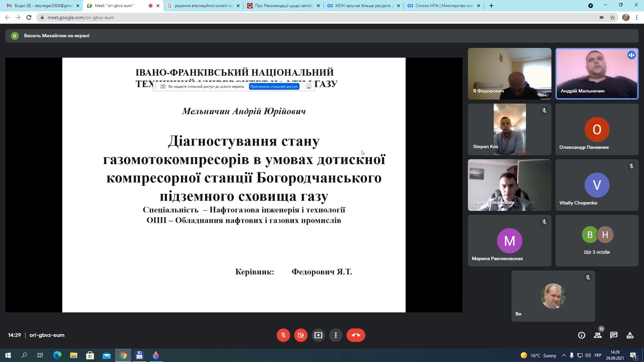Open the meeting details info icon
Image resolution: width=644 pixels, height=362 pixels.
point(581,335)
